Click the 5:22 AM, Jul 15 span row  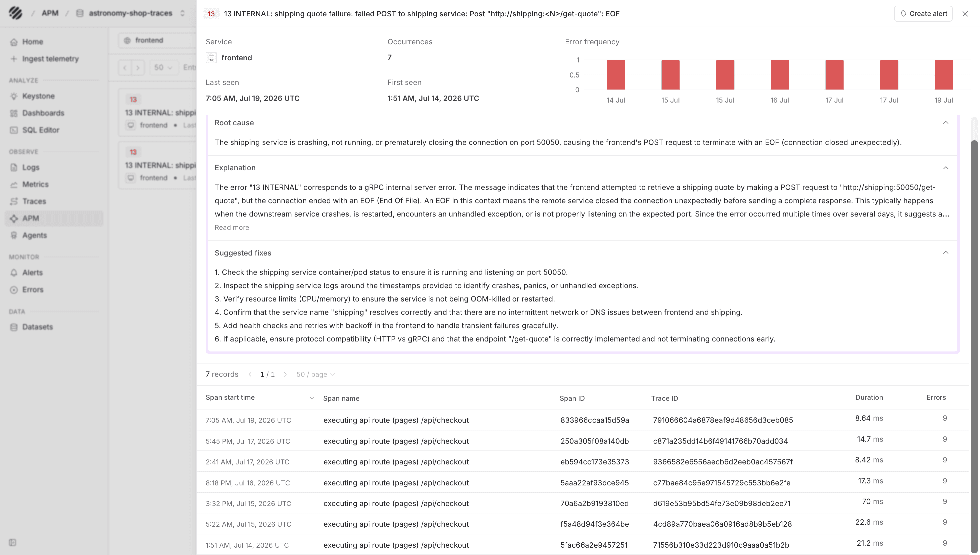(x=582, y=524)
